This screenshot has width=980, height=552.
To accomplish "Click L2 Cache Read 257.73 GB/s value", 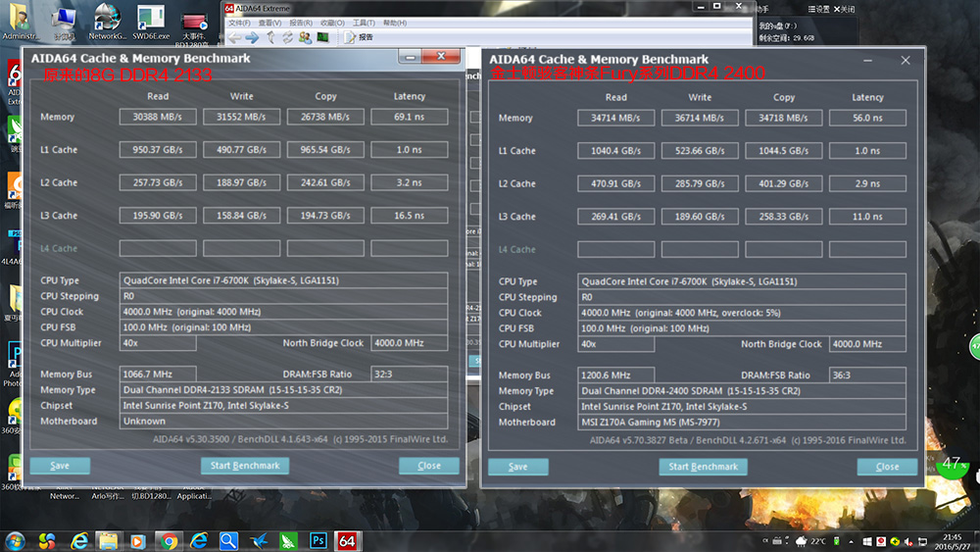I will (158, 182).
